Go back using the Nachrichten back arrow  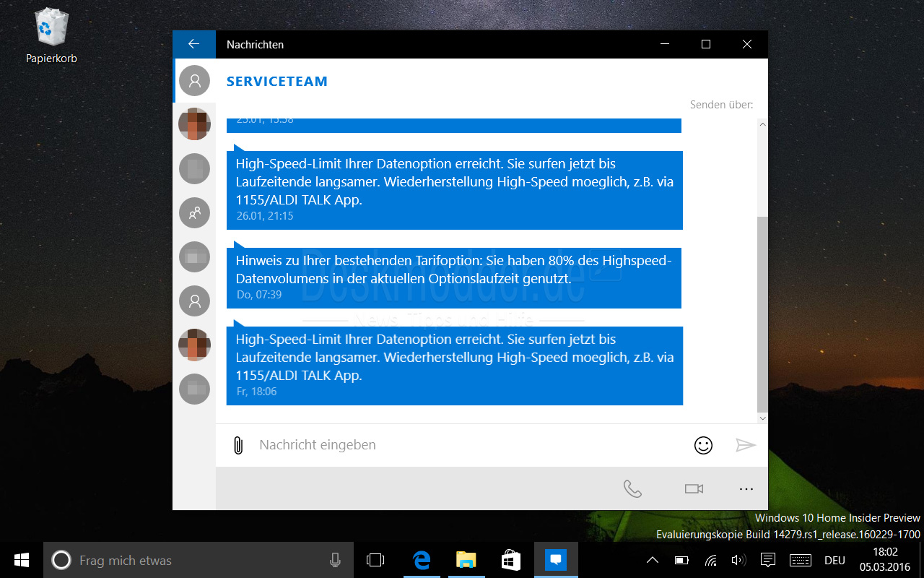[x=193, y=44]
